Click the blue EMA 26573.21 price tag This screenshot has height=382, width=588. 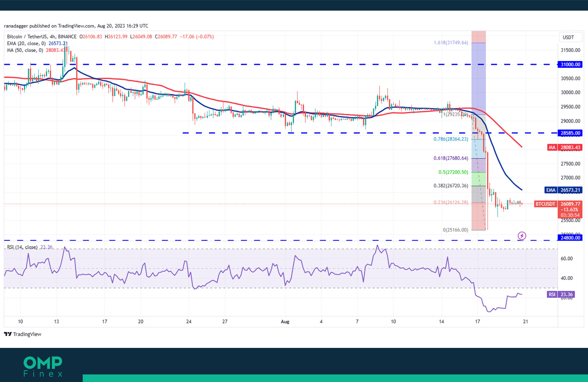(563, 190)
